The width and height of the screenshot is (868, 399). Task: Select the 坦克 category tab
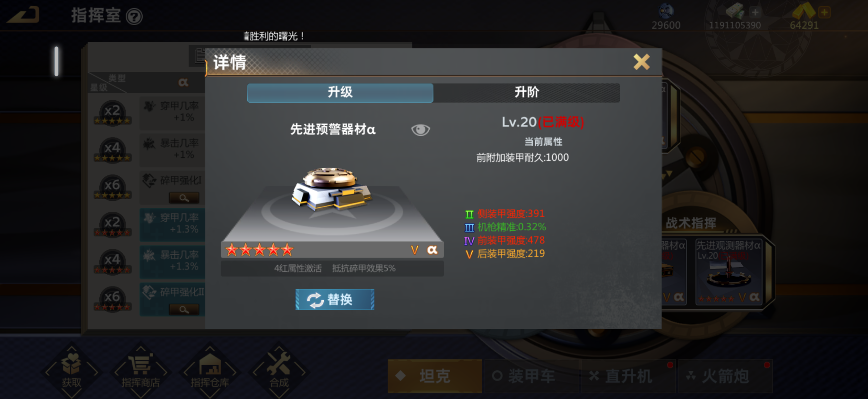coord(435,376)
